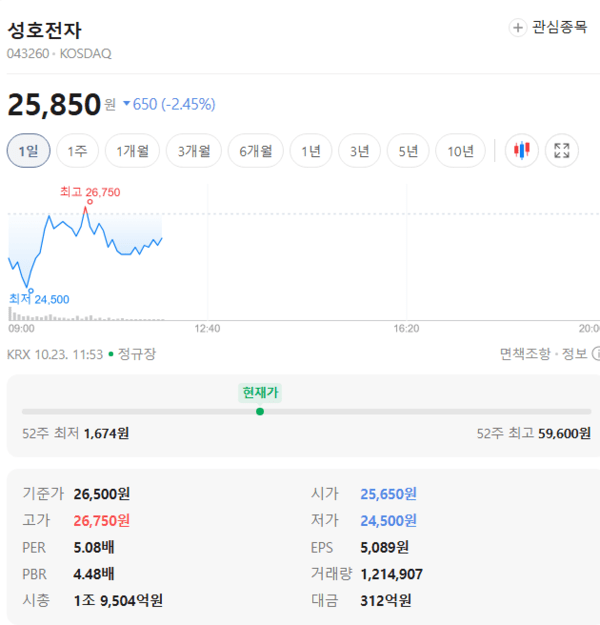Click the 12:40 time axis label
This screenshot has width=600, height=625.
click(x=207, y=329)
